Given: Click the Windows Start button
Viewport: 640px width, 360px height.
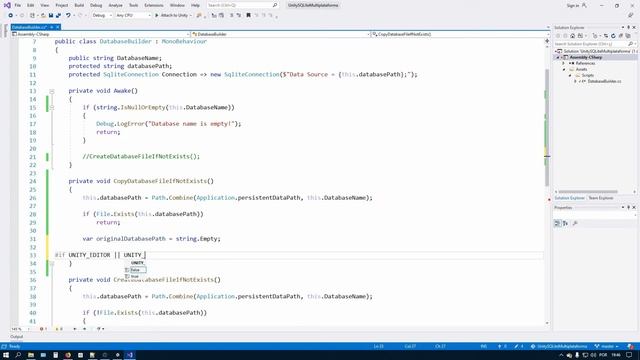Looking at the screenshot, I should [x=6, y=355].
